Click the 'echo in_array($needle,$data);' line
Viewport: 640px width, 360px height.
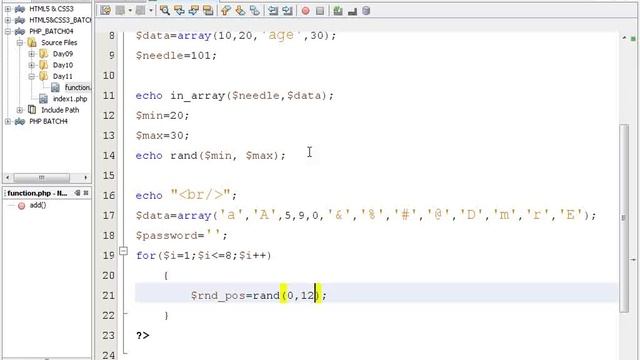[x=235, y=96]
